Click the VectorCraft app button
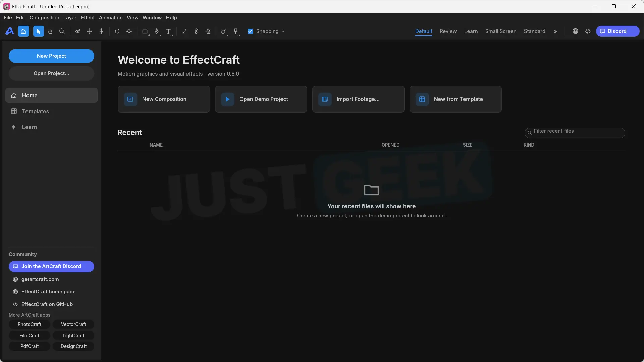The width and height of the screenshot is (644, 362). (x=73, y=324)
